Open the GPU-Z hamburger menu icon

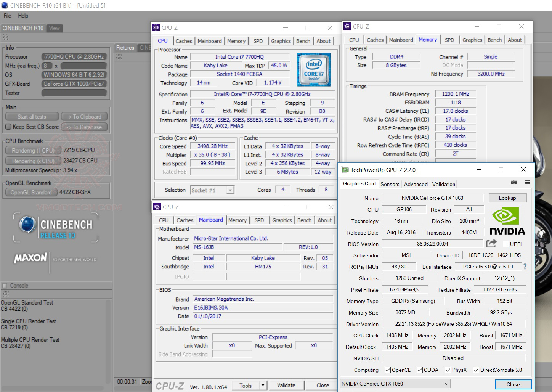click(528, 183)
